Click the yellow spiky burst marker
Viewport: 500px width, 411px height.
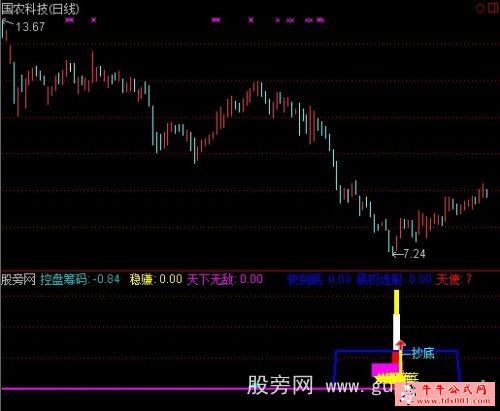tap(389, 378)
